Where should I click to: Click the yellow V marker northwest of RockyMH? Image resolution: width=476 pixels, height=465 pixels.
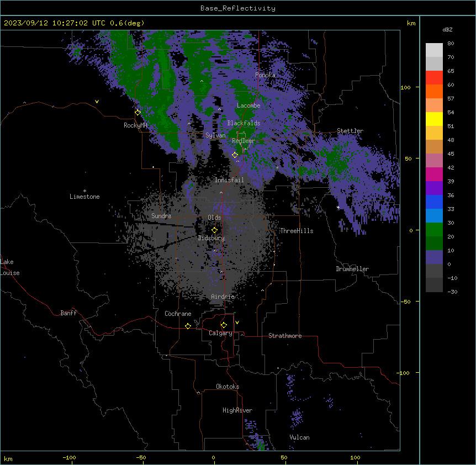(x=97, y=102)
